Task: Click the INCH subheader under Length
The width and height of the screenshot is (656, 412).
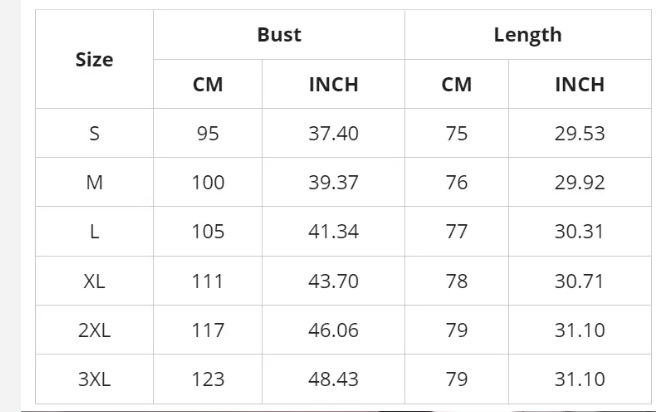Action: point(579,85)
